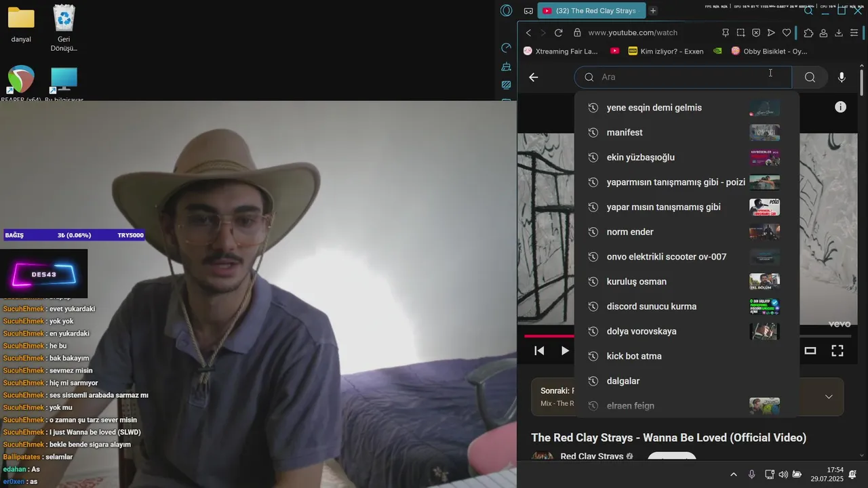View site security padlock info

tap(577, 33)
